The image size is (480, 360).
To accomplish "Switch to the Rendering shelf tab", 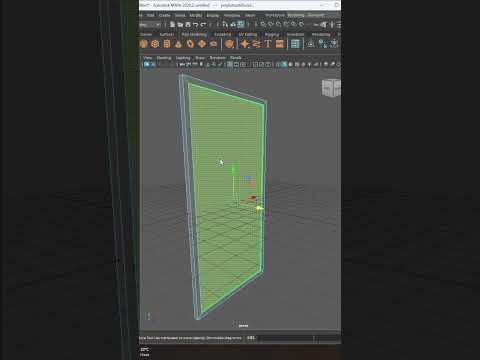I will tap(321, 34).
